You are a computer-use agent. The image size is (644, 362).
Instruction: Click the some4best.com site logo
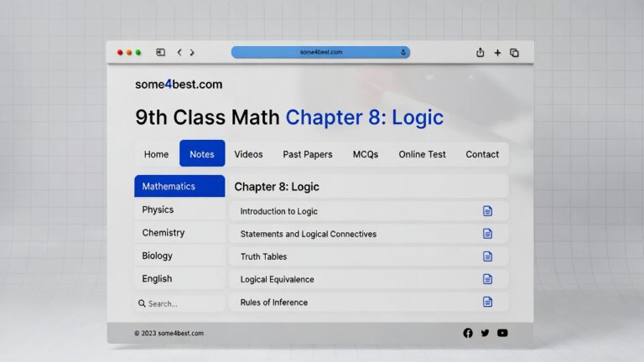coord(179,84)
